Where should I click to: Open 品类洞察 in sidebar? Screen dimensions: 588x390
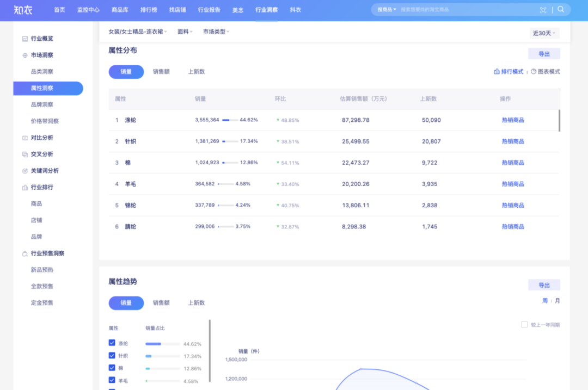tap(42, 72)
